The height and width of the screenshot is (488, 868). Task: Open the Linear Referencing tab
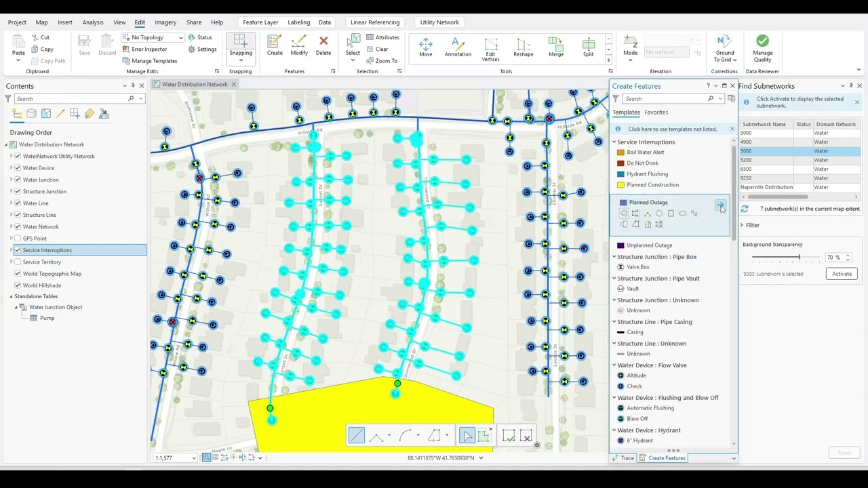375,22
